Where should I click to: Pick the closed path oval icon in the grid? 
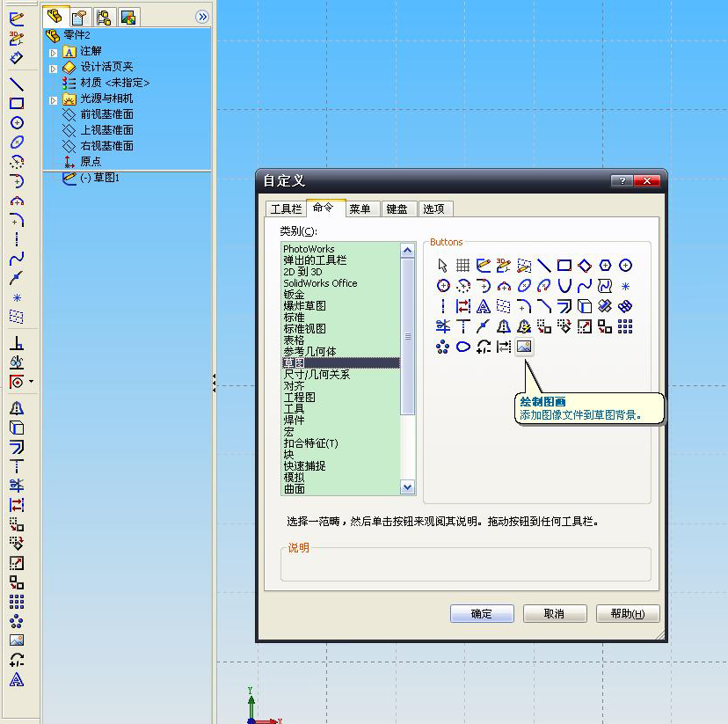[462, 347]
